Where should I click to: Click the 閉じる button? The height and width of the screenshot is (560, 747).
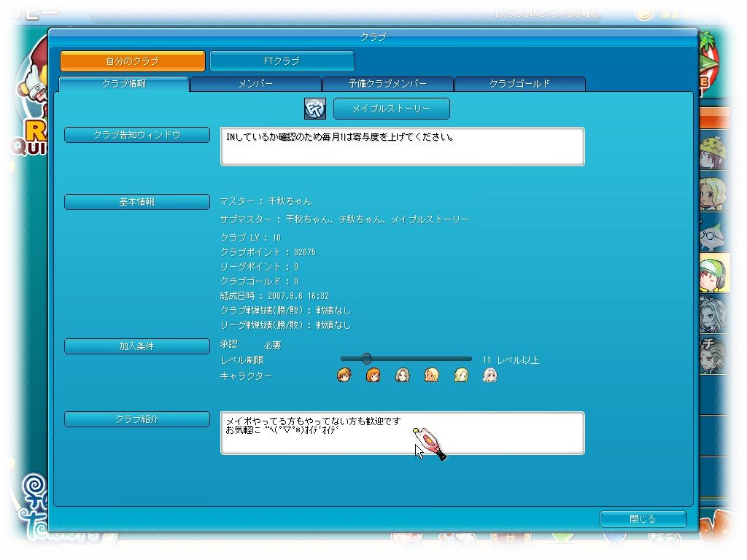pyautogui.click(x=643, y=519)
